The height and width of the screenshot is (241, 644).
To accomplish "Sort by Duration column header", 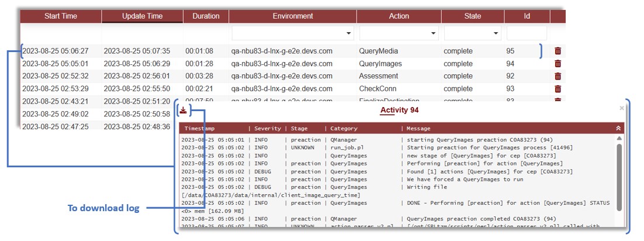I will tap(206, 16).
